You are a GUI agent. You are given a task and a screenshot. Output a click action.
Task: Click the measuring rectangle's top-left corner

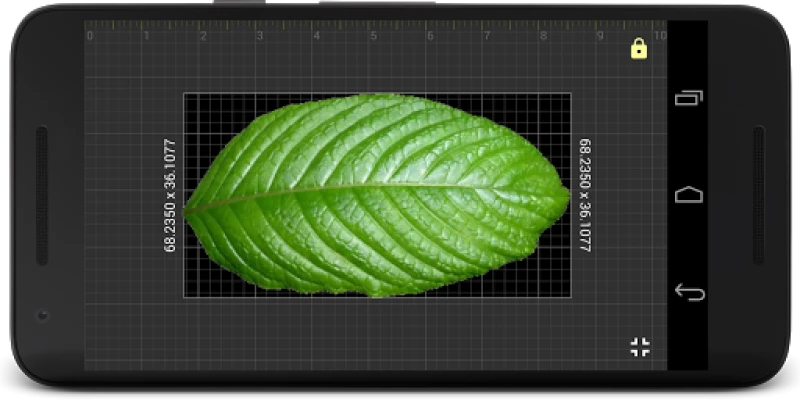[184, 93]
